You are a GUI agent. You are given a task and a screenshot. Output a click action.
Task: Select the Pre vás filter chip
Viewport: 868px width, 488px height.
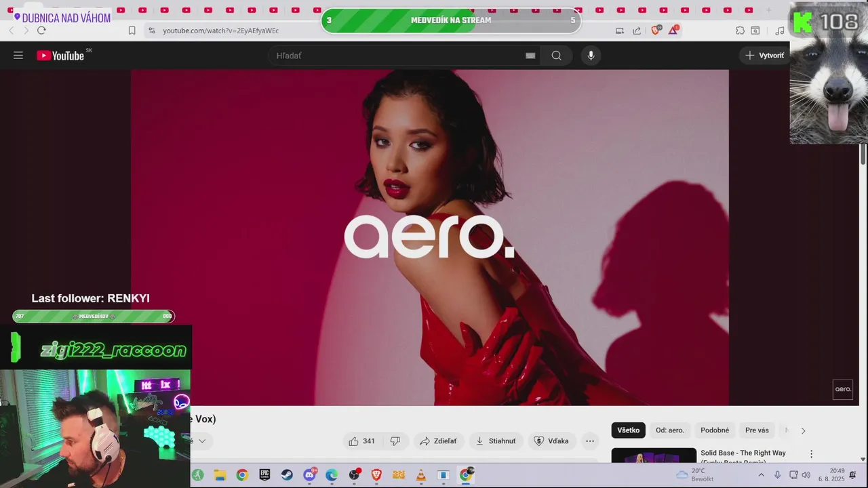pos(757,430)
